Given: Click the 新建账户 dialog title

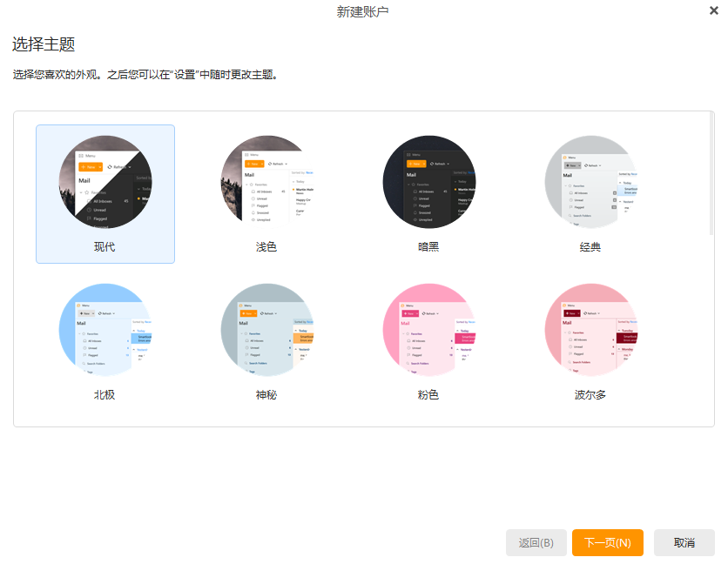Looking at the screenshot, I should (x=362, y=11).
